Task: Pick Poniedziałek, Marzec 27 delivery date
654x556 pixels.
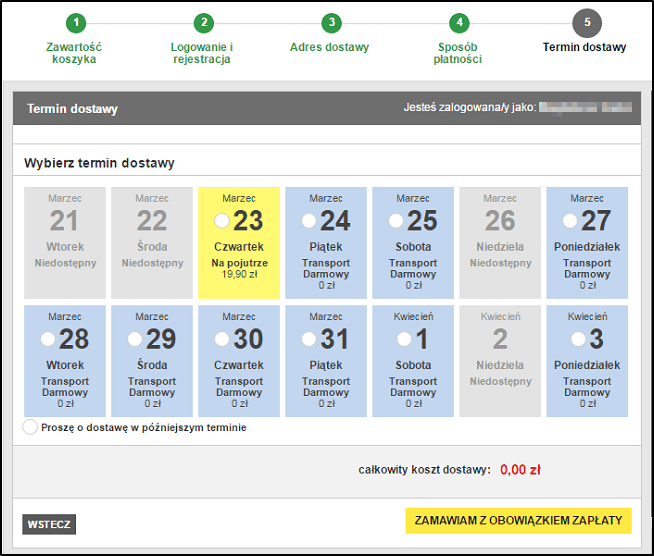Action: [x=570, y=220]
